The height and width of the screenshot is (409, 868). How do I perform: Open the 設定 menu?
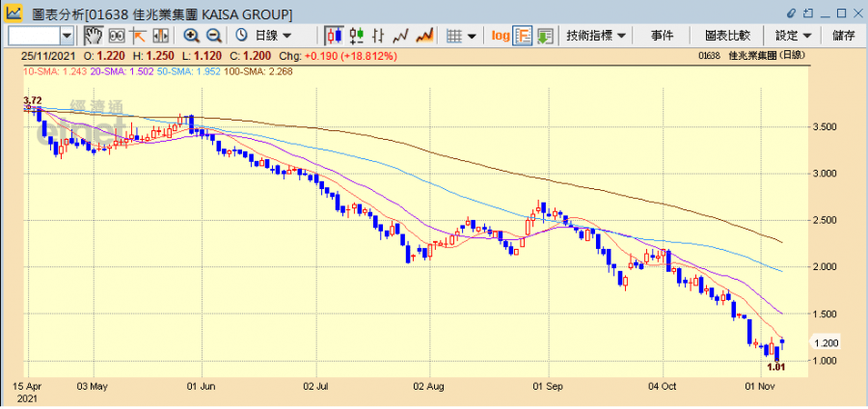(794, 36)
